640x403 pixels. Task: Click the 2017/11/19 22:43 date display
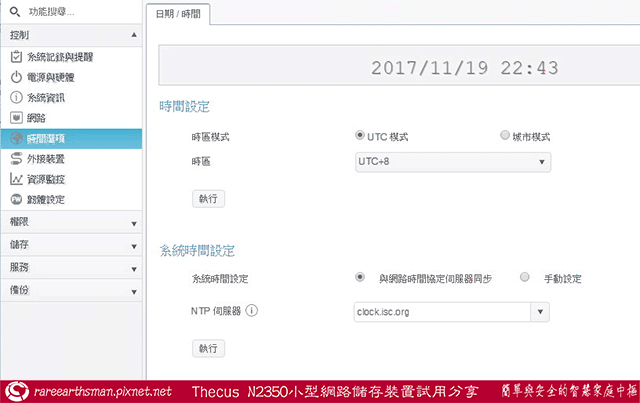click(x=464, y=68)
